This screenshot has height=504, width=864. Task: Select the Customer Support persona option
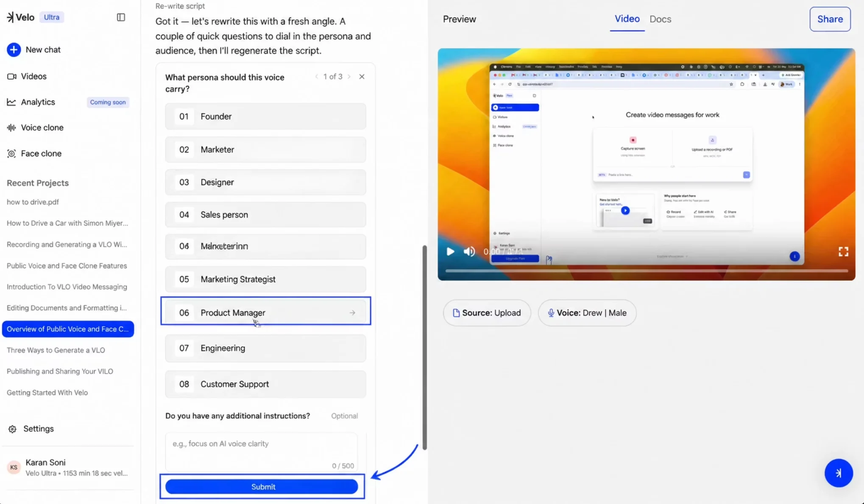coord(265,384)
